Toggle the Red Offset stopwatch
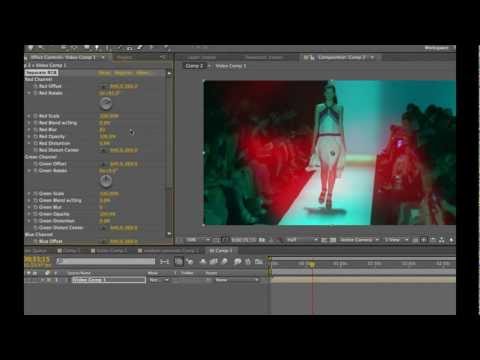The height and width of the screenshot is (360, 480). (x=35, y=86)
